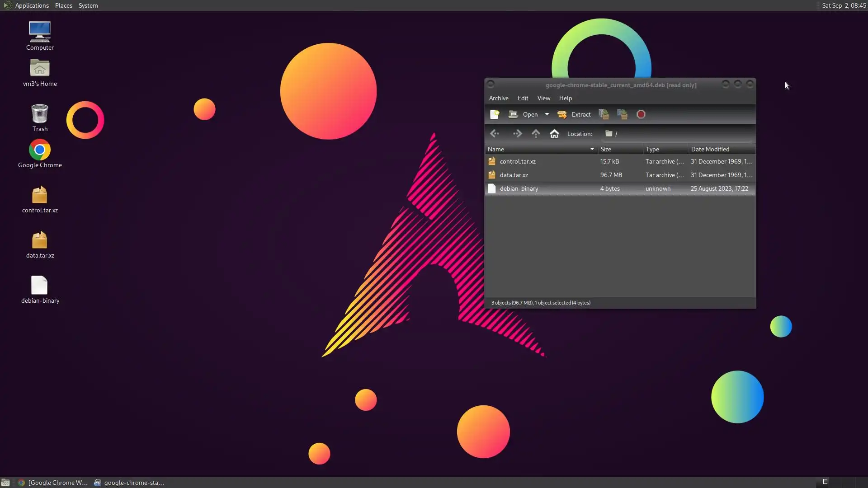Click the Add Folder to archive icon

click(x=623, y=114)
